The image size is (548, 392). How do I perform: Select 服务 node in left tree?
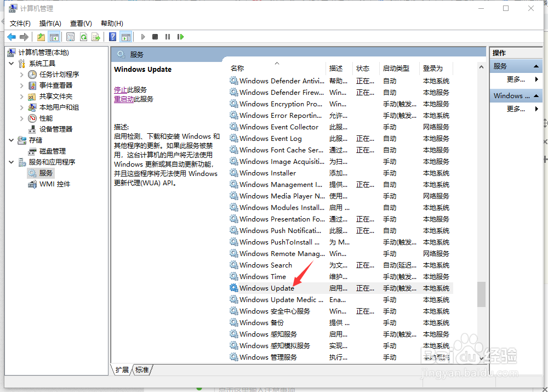point(46,173)
